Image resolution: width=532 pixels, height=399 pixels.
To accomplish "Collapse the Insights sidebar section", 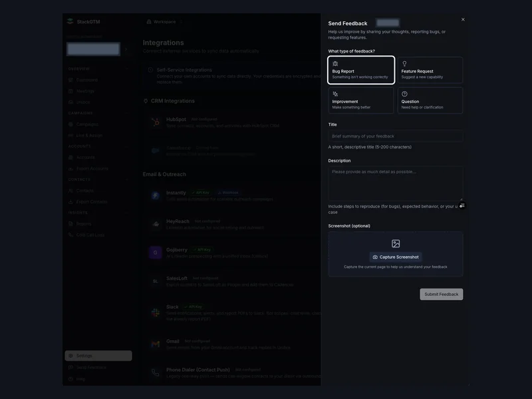I will pyautogui.click(x=126, y=213).
